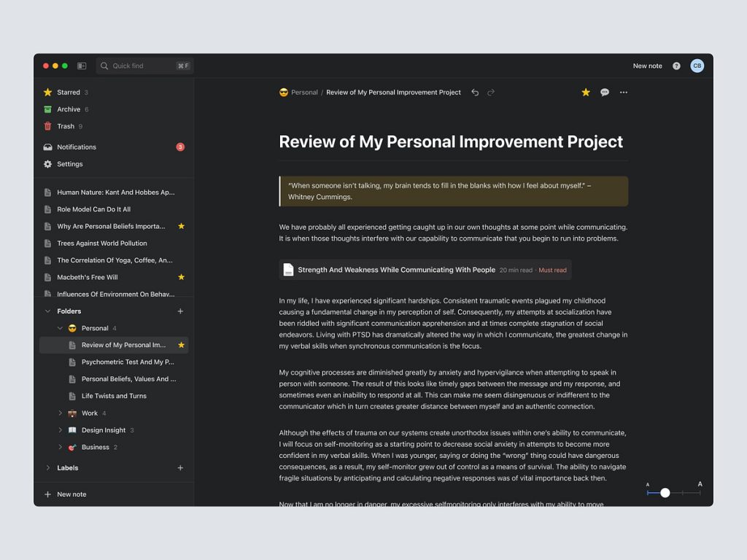The width and height of the screenshot is (747, 560).
Task: Expand the Work folder
Action: (61, 413)
